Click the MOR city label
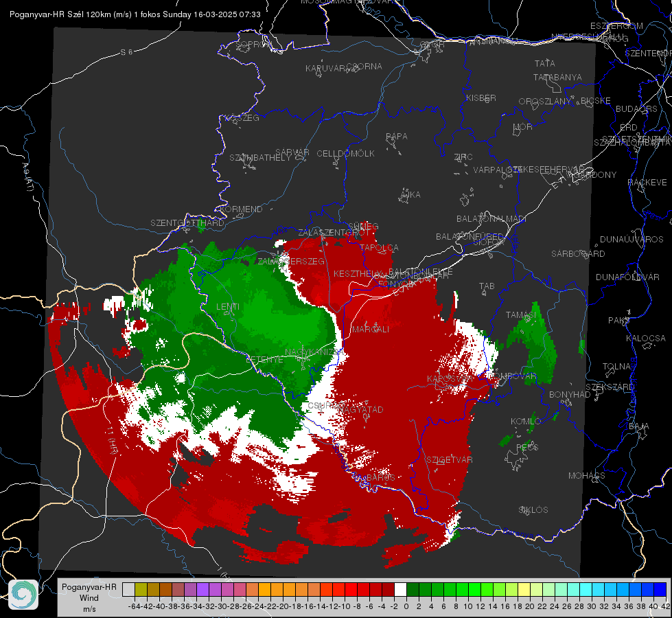 tap(523, 126)
